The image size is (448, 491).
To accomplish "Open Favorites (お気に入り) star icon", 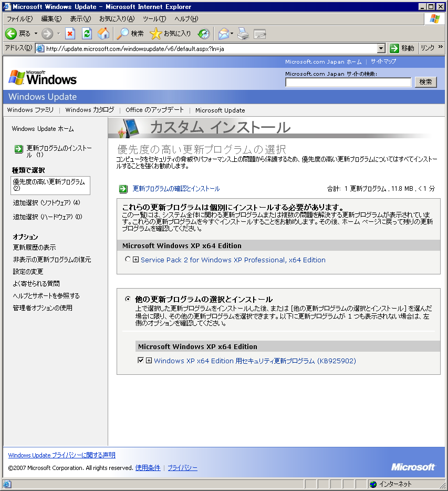I will coord(156,34).
